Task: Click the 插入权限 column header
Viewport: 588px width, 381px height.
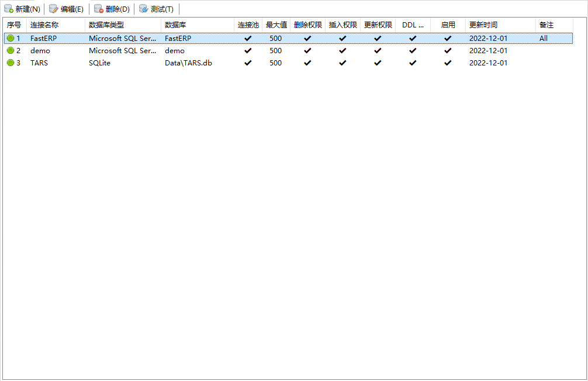Action: click(x=343, y=25)
